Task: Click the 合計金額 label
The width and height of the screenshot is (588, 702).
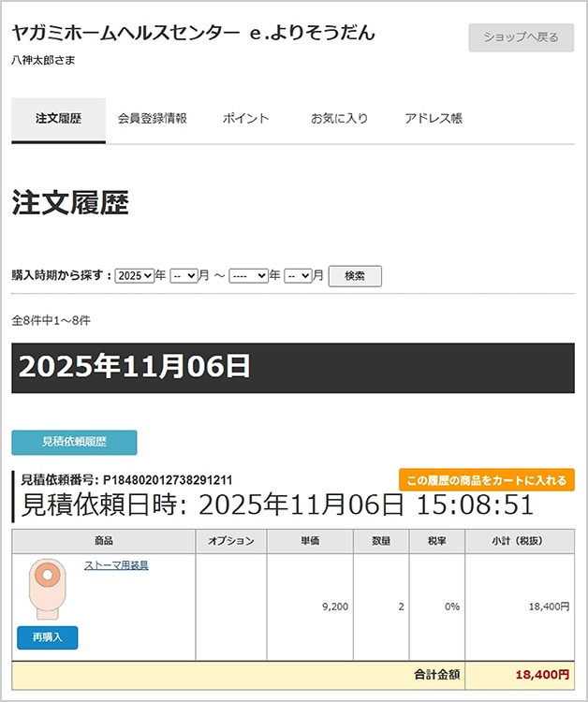Action: click(436, 675)
